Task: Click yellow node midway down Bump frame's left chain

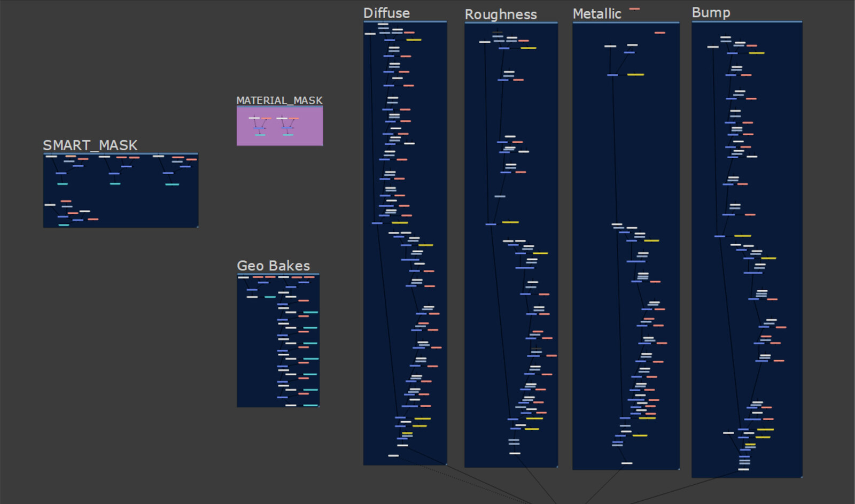Action: [x=742, y=236]
